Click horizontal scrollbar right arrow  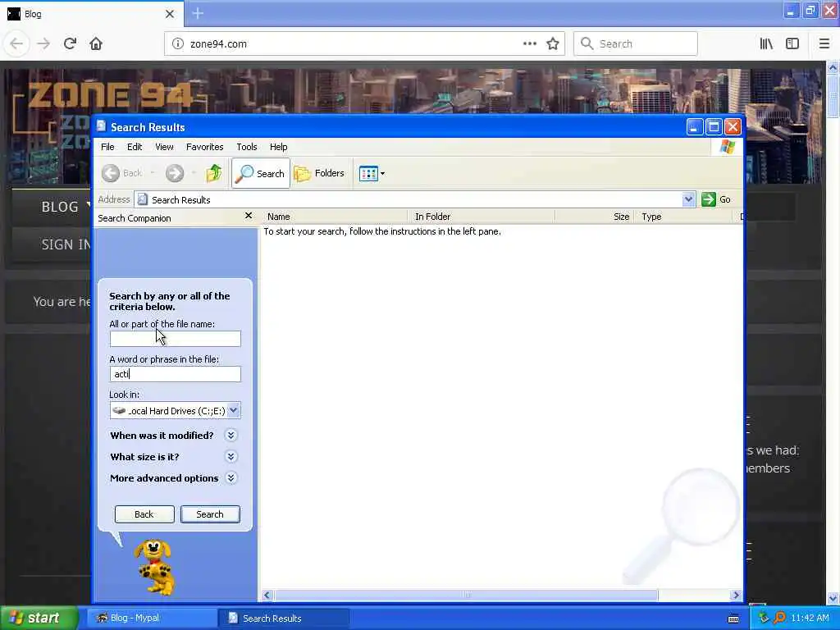[x=736, y=596]
